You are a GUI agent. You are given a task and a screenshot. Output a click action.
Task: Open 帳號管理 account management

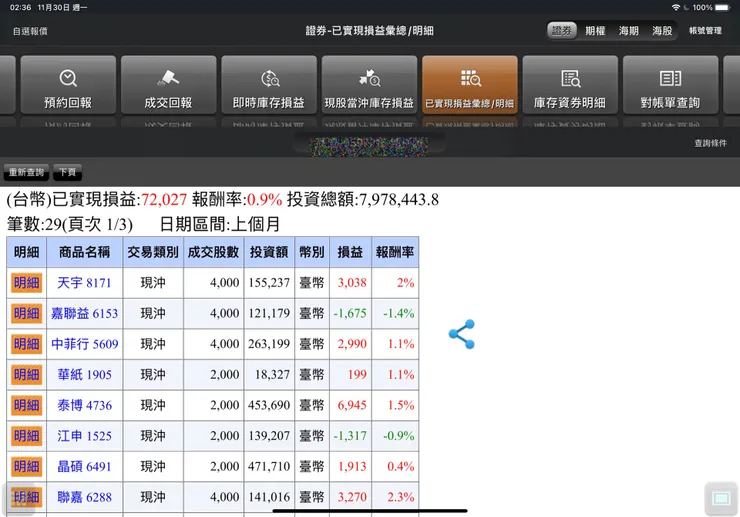705,31
